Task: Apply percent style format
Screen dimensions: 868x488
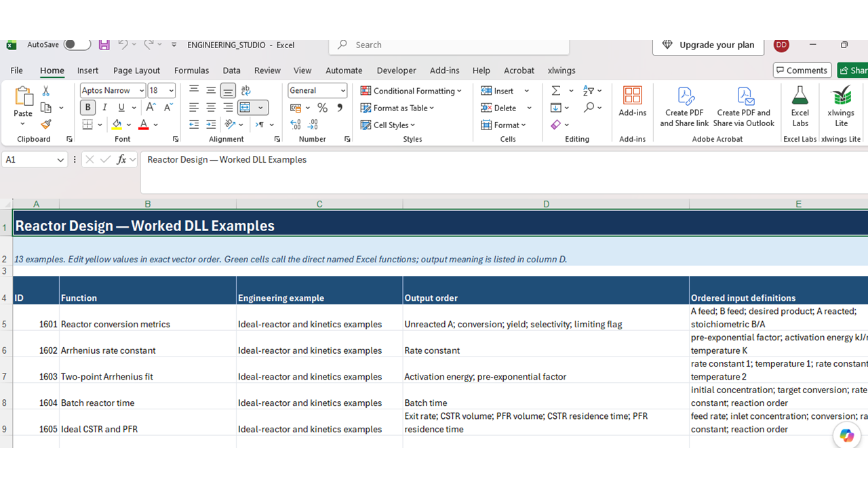Action: coord(322,108)
